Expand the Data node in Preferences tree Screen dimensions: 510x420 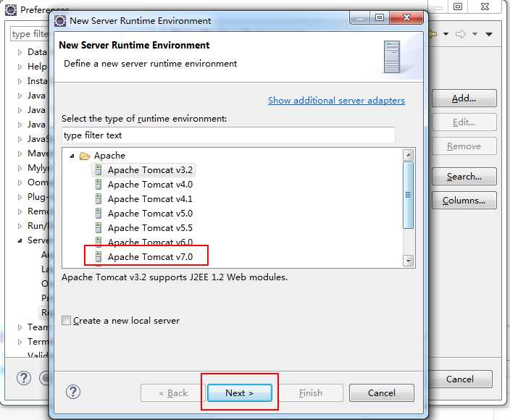click(x=20, y=52)
